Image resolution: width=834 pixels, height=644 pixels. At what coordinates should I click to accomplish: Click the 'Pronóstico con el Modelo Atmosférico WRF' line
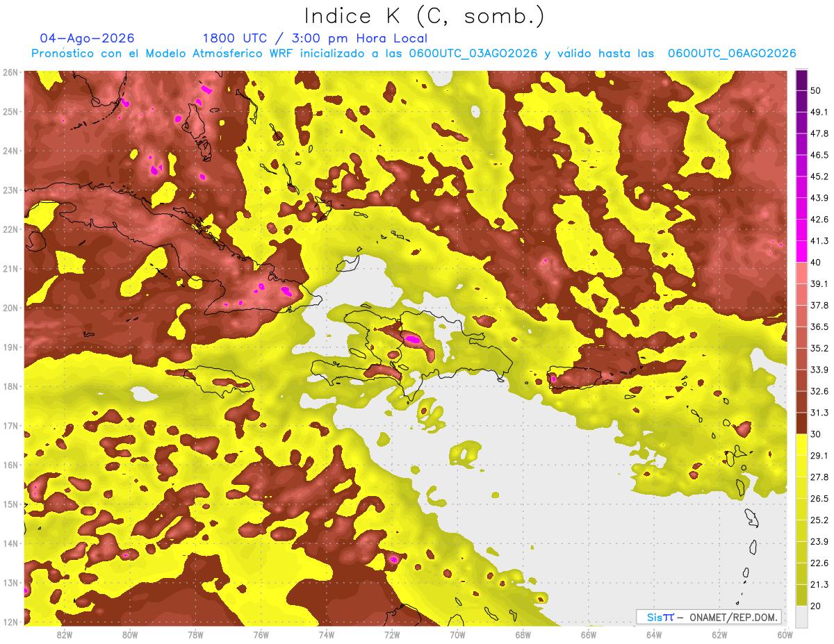point(414,53)
